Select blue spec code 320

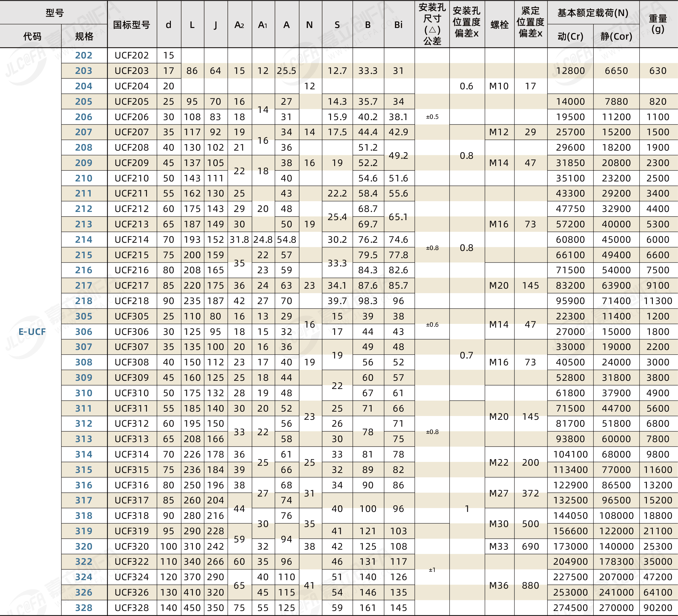click(84, 547)
